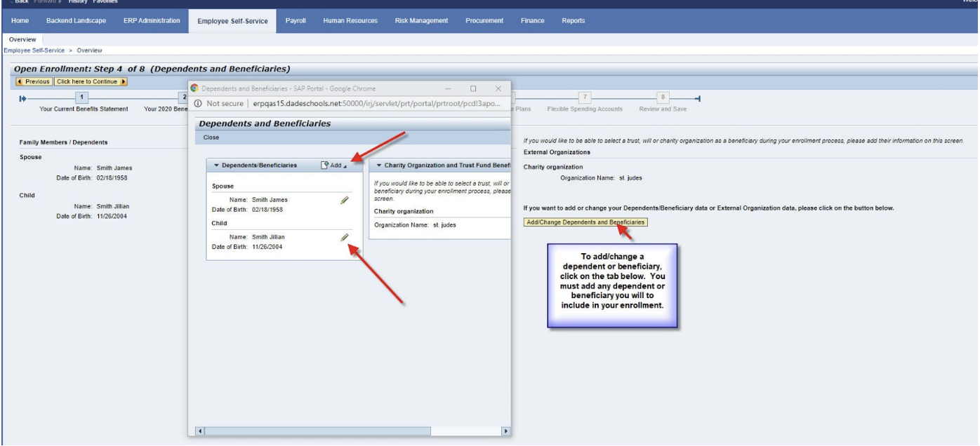Viewport: 980px width, 446px height.
Task: Click the Previous step button
Action: pos(33,81)
